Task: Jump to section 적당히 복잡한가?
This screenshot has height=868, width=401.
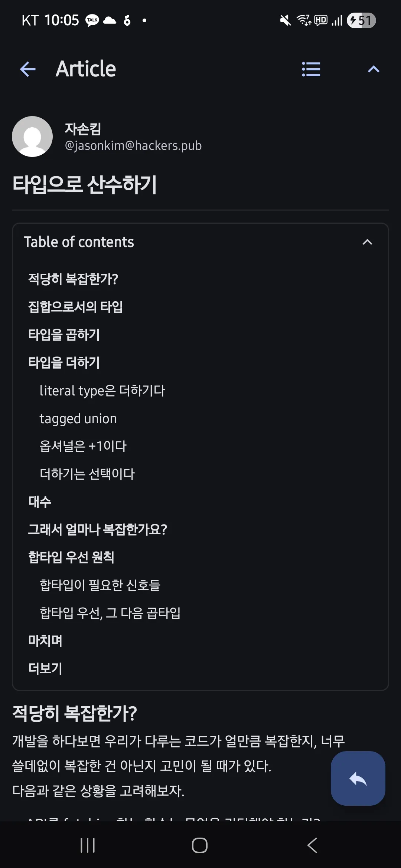Action: click(73, 279)
